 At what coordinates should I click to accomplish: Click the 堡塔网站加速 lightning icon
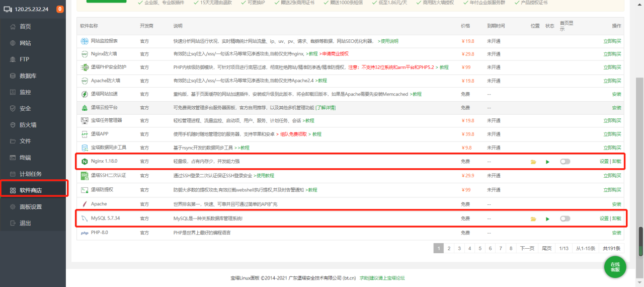tap(85, 94)
